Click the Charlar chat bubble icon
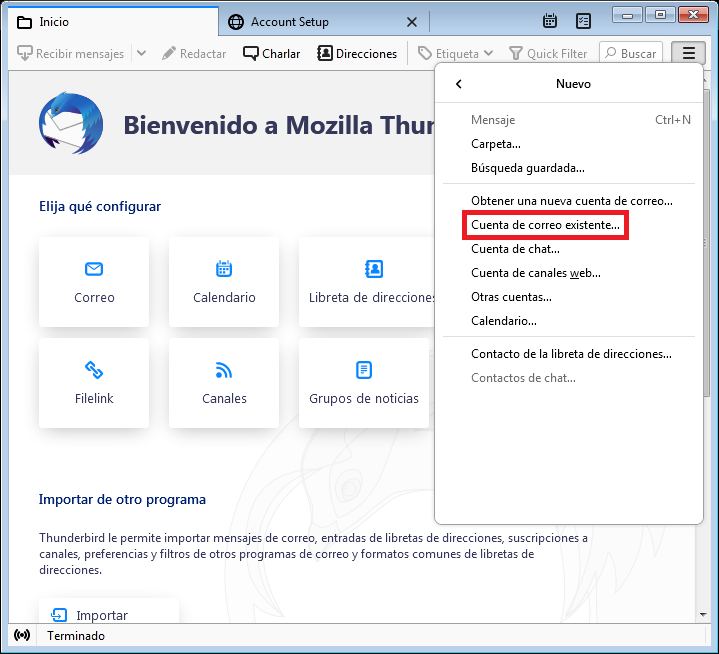719x654 pixels. tap(250, 53)
